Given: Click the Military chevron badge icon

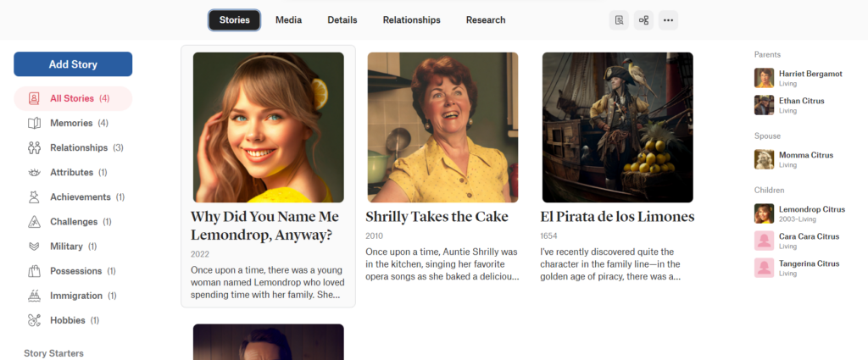Looking at the screenshot, I should pos(34,246).
